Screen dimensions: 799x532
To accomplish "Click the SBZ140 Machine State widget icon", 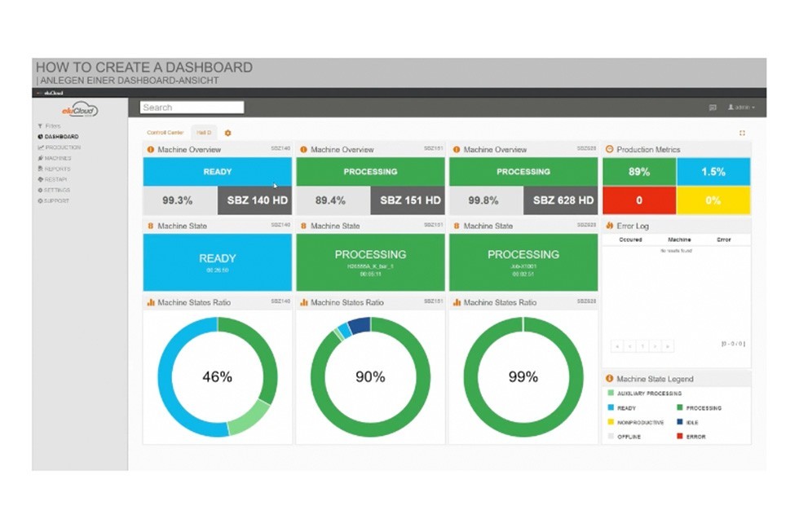I will coord(150,226).
